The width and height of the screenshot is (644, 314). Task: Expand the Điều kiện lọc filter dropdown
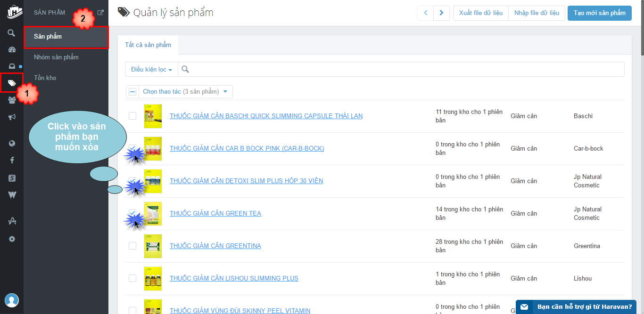pos(151,69)
